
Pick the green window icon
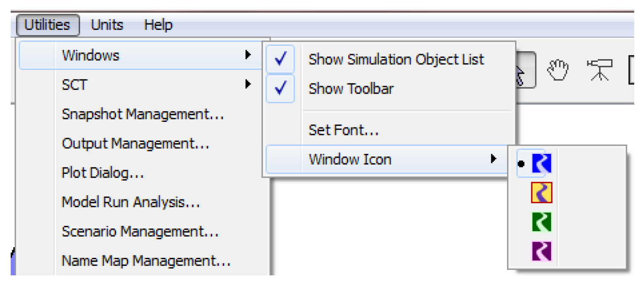[541, 222]
